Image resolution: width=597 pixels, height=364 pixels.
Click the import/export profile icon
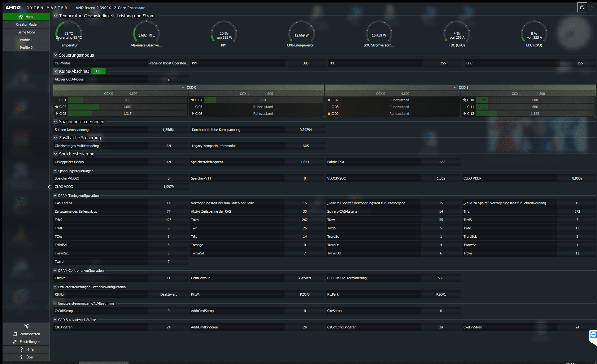pos(26,326)
